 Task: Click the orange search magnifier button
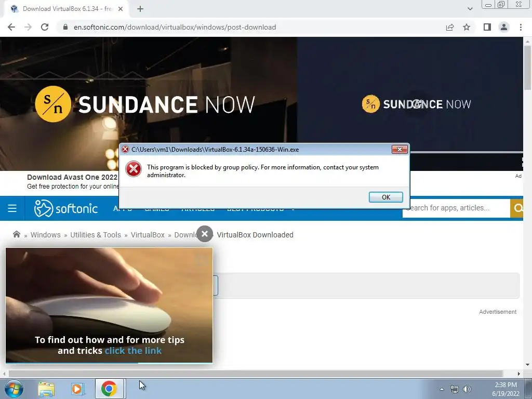517,208
